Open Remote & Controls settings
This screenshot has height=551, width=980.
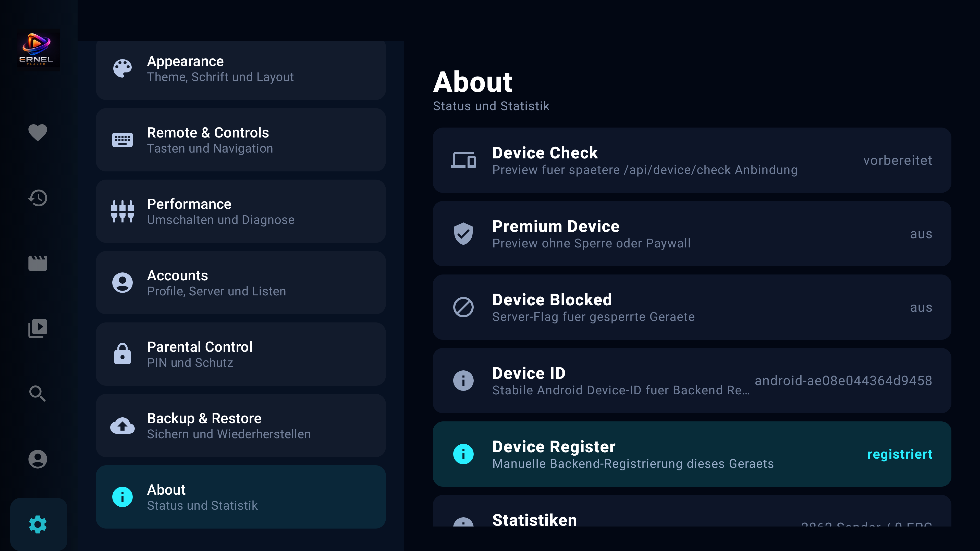241,140
